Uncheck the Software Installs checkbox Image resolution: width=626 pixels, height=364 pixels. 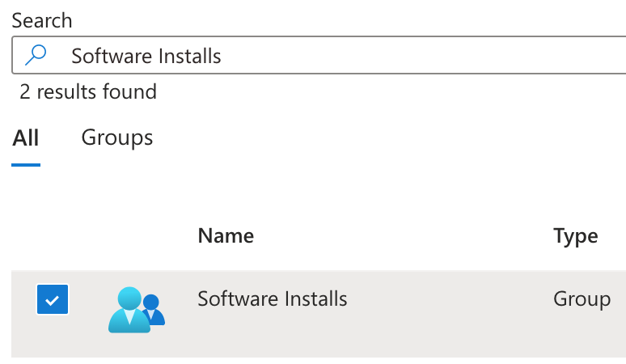[53, 300]
